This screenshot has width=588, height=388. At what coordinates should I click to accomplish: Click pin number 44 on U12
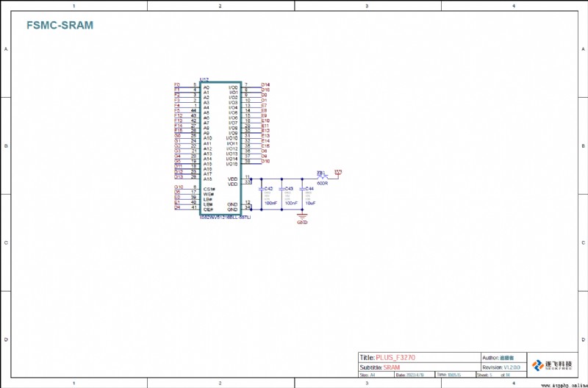pos(193,110)
